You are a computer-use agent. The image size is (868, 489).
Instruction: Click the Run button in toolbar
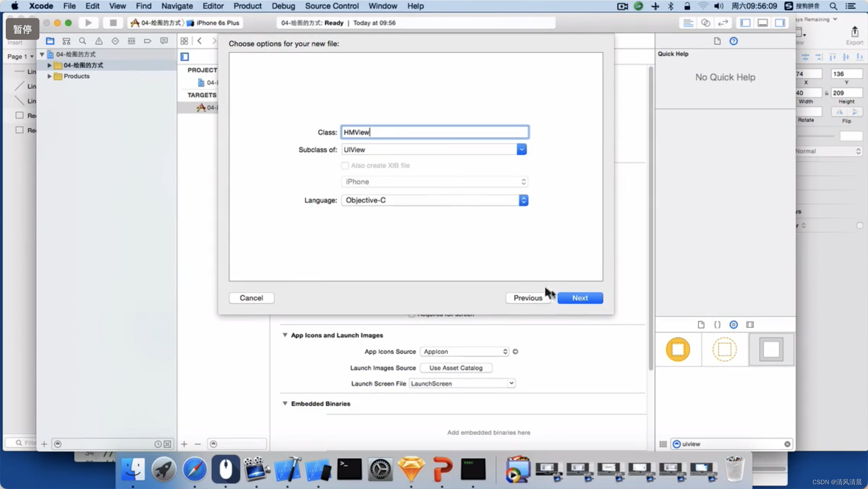88,23
